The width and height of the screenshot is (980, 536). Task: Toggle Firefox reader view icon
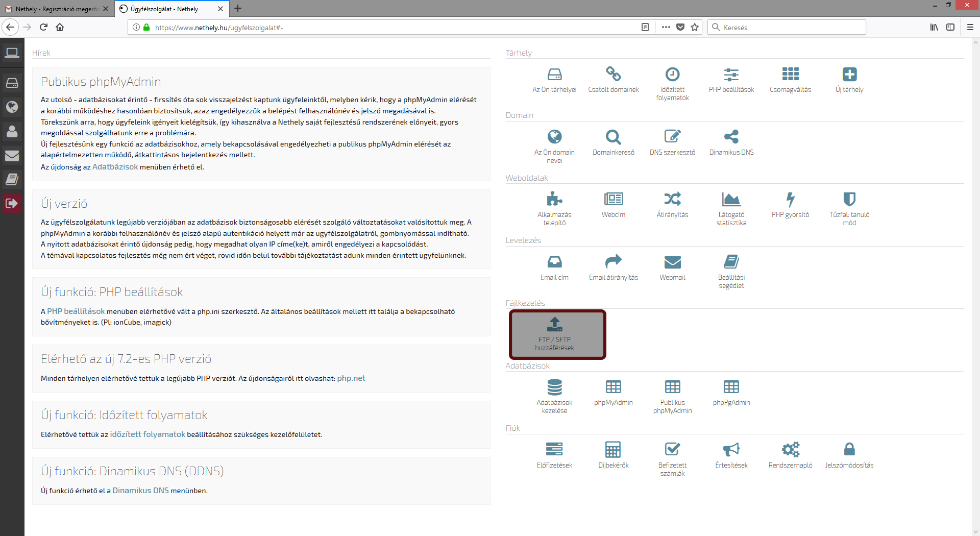tap(645, 28)
